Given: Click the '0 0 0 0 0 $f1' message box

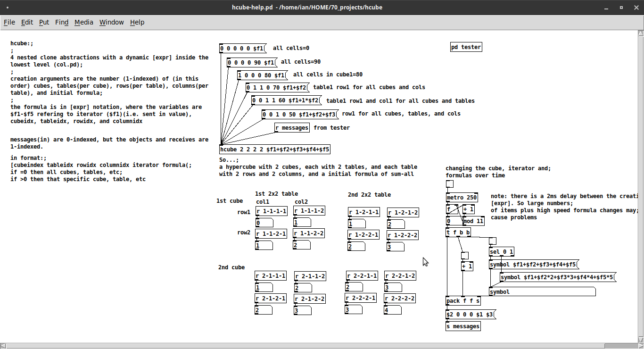Looking at the screenshot, I should point(243,49).
